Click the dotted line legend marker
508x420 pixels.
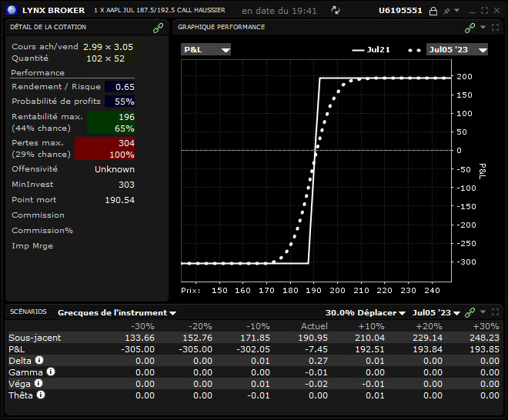(x=414, y=50)
